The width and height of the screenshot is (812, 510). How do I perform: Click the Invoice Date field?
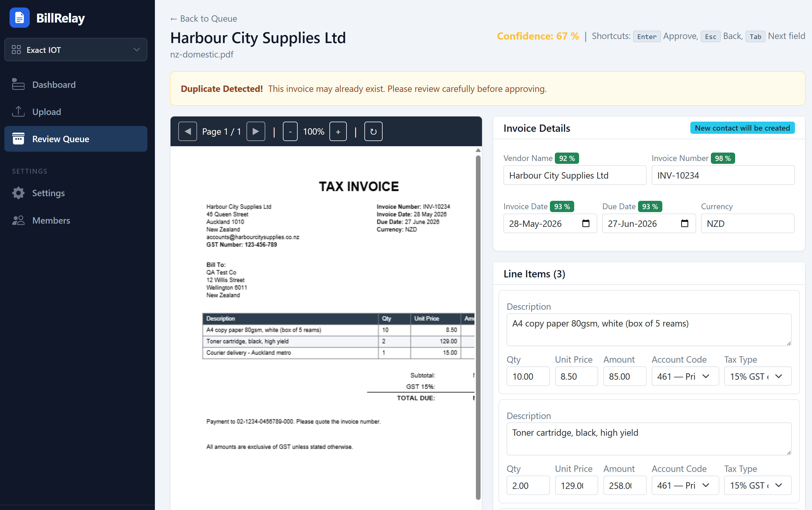[x=550, y=223]
